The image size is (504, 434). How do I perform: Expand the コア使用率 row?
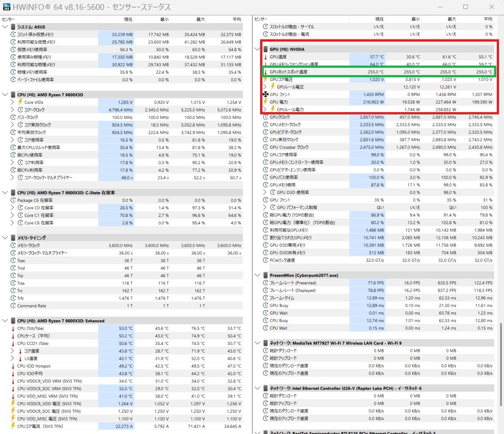tap(12, 140)
